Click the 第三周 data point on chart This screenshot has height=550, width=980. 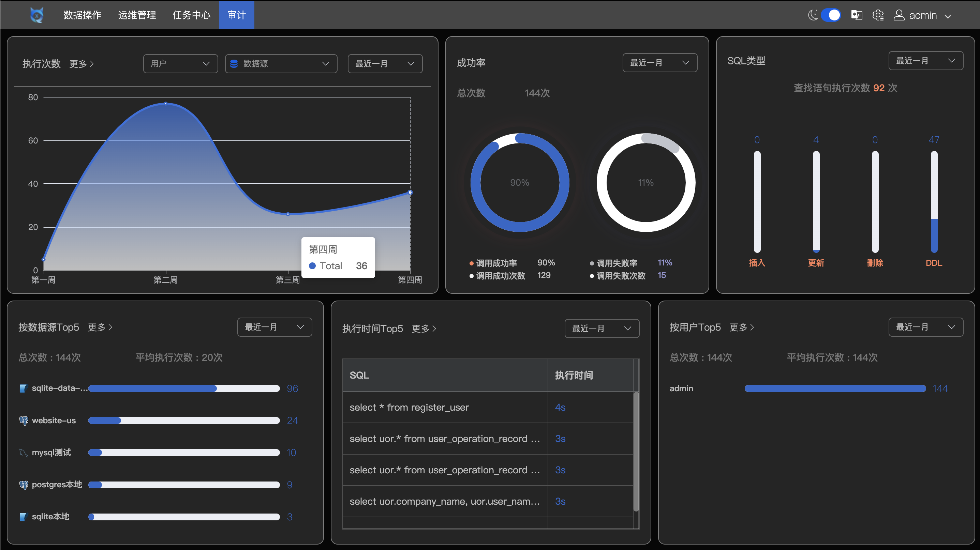pyautogui.click(x=288, y=214)
